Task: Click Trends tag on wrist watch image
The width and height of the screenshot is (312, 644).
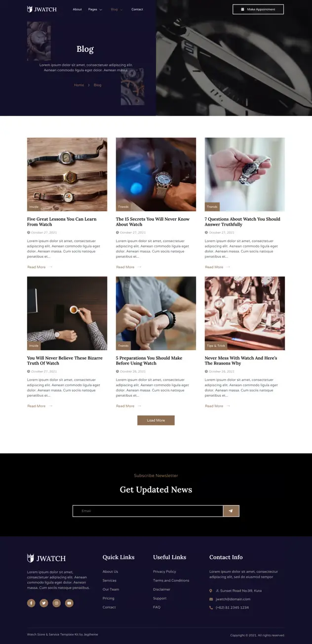Action: point(123,207)
